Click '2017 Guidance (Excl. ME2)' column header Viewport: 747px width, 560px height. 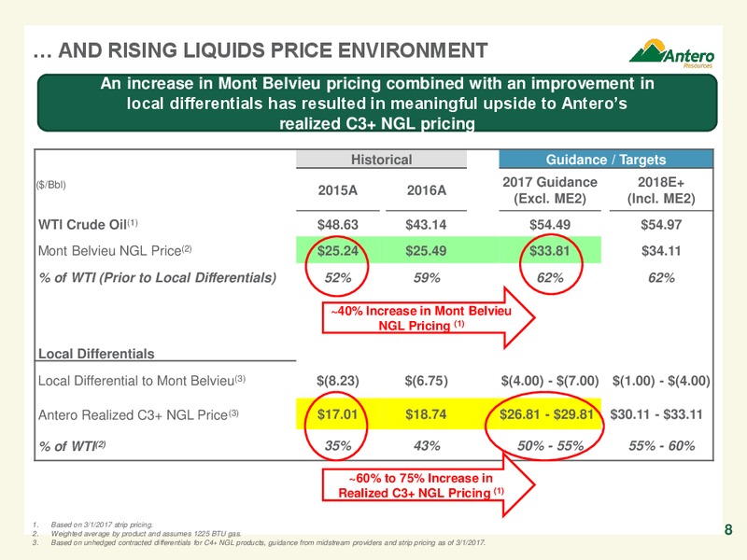tap(550, 190)
